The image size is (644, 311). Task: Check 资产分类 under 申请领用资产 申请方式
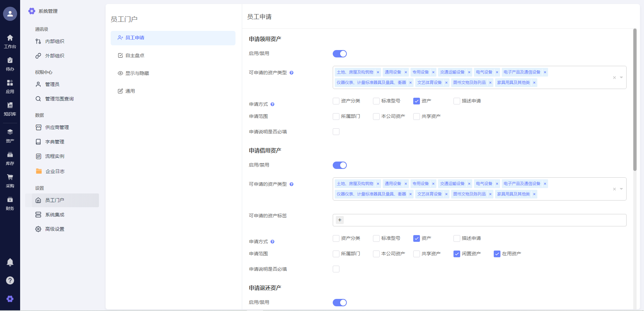[x=336, y=101]
